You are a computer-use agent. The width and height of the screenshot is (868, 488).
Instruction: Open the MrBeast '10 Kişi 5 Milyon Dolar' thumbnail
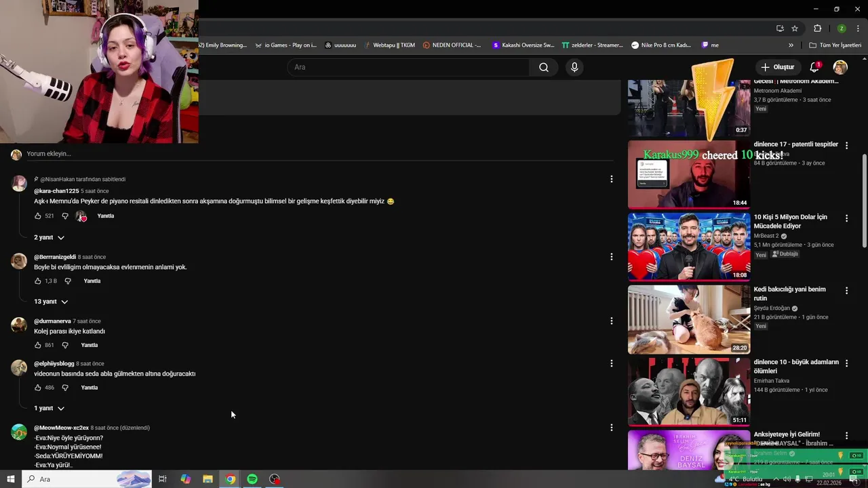click(689, 247)
